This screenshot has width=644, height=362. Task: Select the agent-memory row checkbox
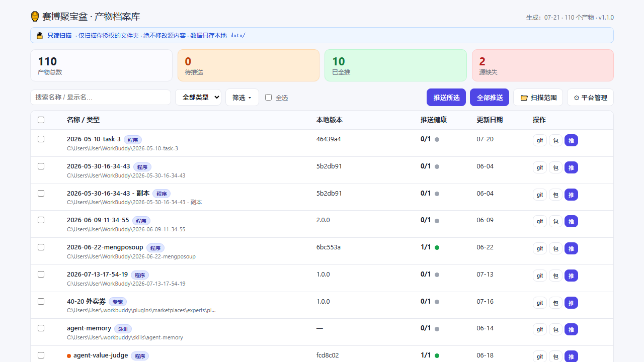tap(41, 328)
